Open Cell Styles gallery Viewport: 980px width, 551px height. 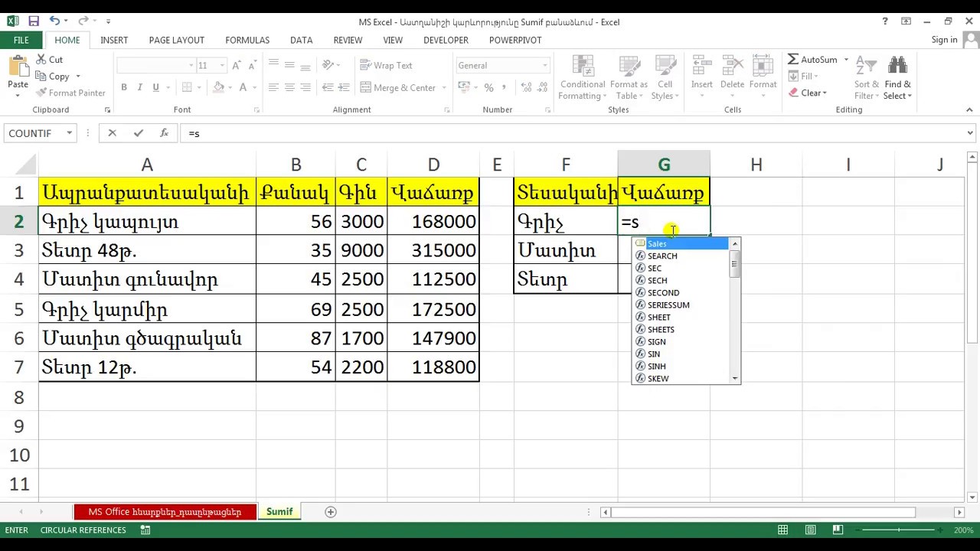(665, 78)
